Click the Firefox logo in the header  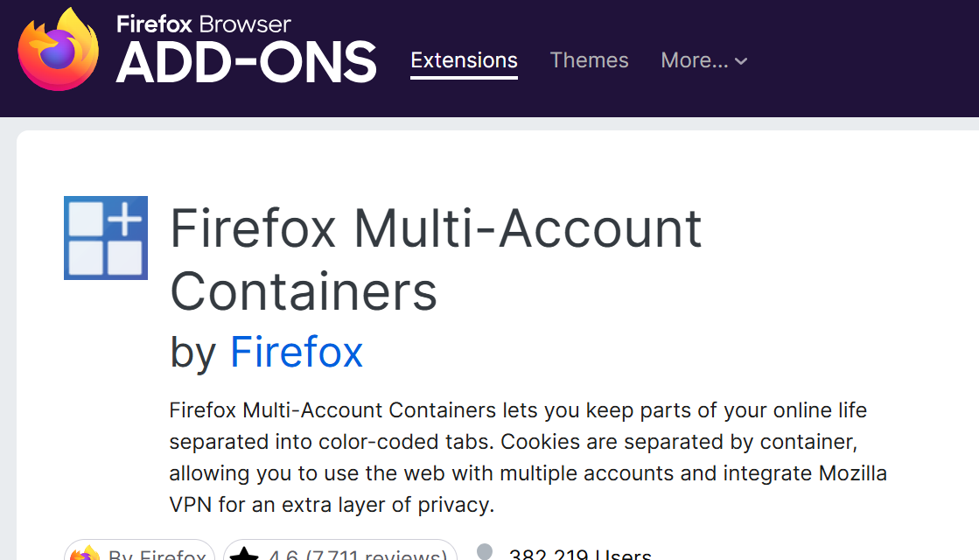[59, 49]
